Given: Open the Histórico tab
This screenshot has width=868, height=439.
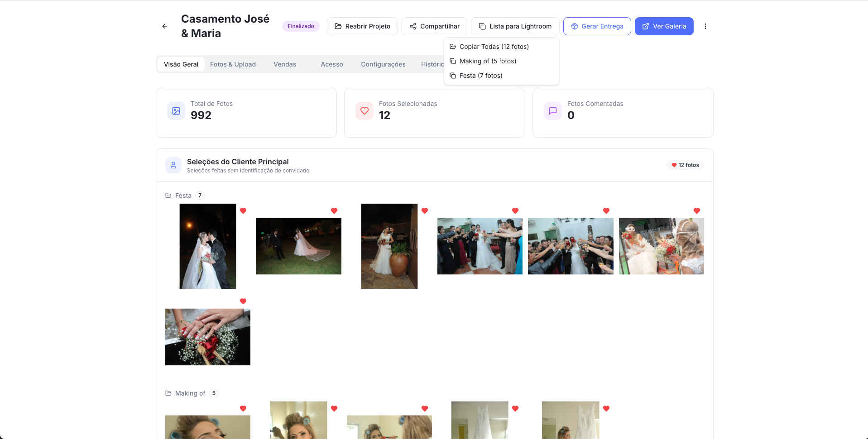Looking at the screenshot, I should coord(432,64).
